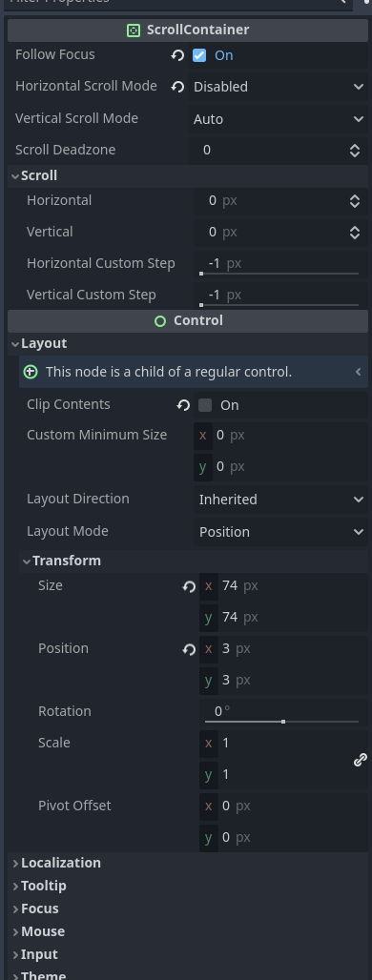Image resolution: width=372 pixels, height=980 pixels.
Task: Revert the Size transform value
Action: pos(189,586)
